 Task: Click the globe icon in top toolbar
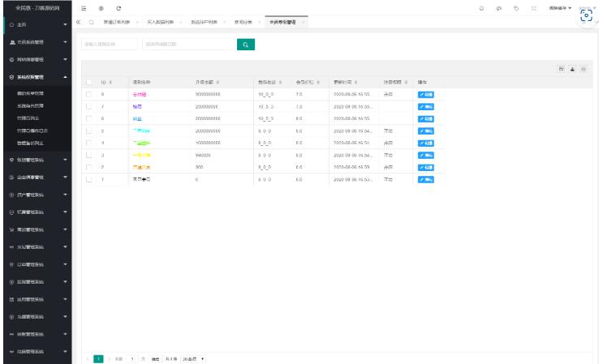click(x=101, y=7)
